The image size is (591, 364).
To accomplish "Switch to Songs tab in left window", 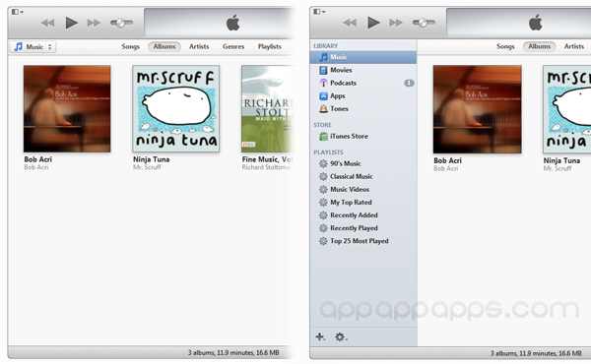I will [x=130, y=46].
